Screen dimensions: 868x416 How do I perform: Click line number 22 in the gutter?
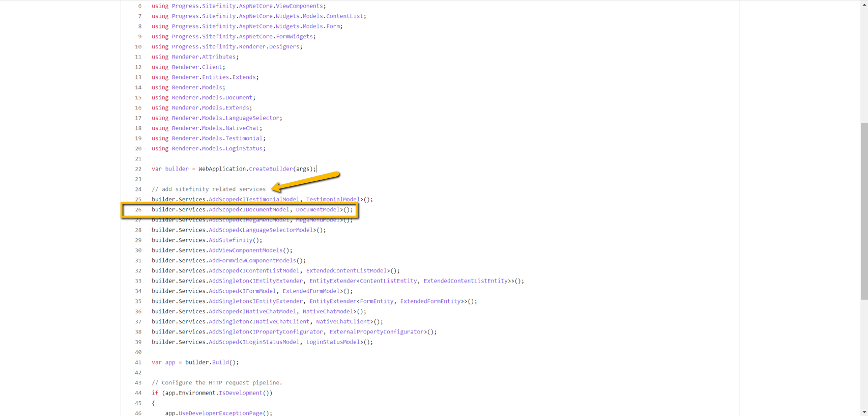click(x=138, y=169)
